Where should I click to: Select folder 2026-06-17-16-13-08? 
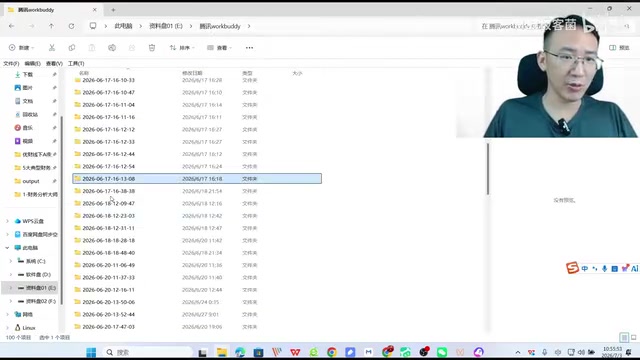click(x=197, y=179)
